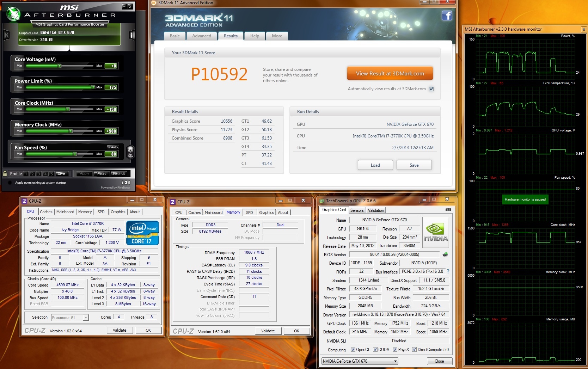The height and width of the screenshot is (369, 588).
Task: Open the Facebook icon in 3DMark
Action: 447,16
